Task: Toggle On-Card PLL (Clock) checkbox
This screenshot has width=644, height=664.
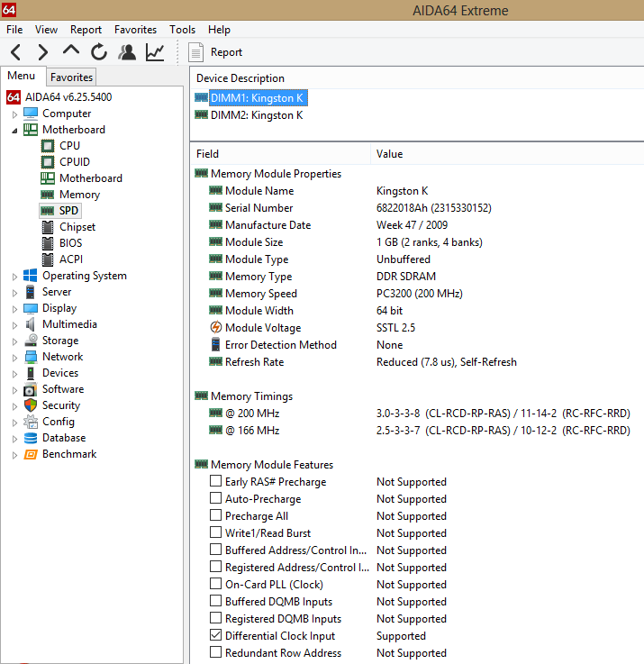Action: point(215,583)
